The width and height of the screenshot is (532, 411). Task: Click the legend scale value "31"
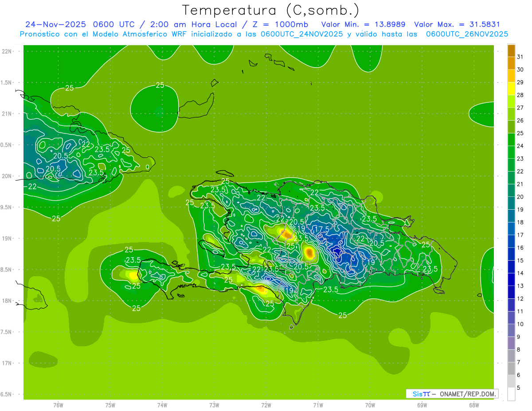coord(520,57)
